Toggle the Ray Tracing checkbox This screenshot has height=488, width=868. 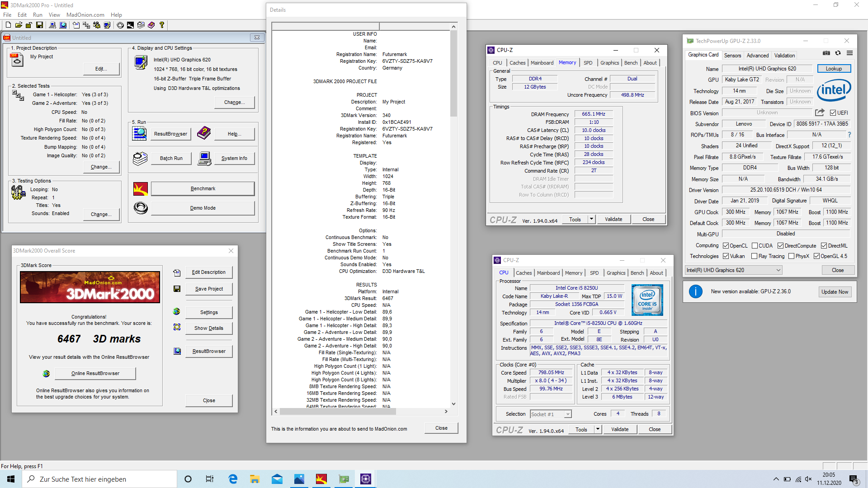tap(754, 256)
